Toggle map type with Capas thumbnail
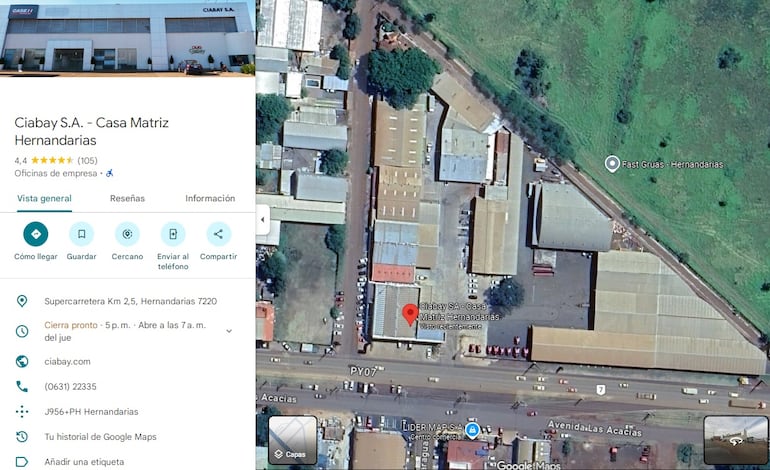 pyautogui.click(x=293, y=440)
